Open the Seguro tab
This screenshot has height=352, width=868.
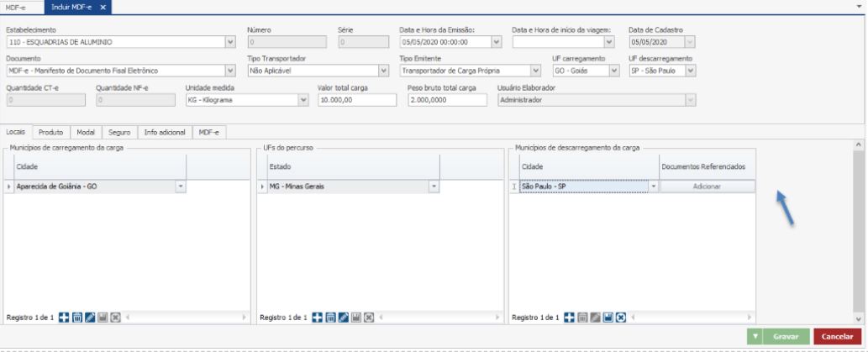click(x=118, y=132)
